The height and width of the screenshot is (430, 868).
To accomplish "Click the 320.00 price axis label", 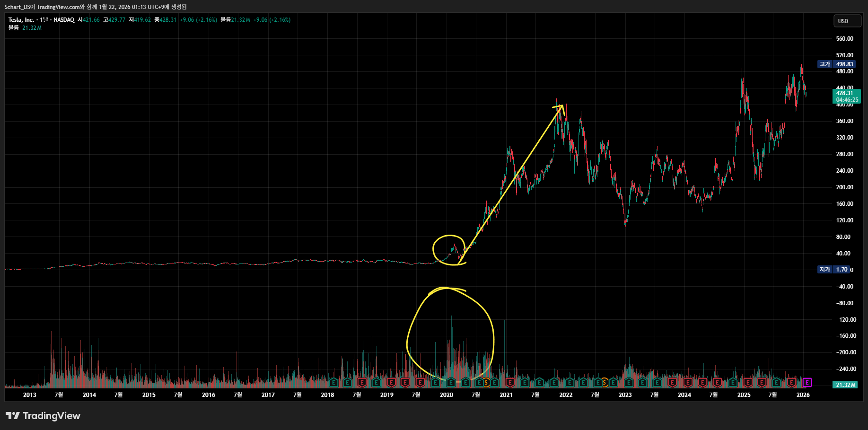I will (x=845, y=138).
